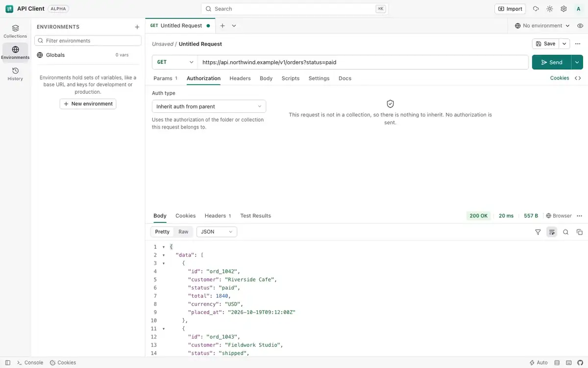This screenshot has width=588, height=368.
Task: Focus the request URL field
Action: point(363,62)
